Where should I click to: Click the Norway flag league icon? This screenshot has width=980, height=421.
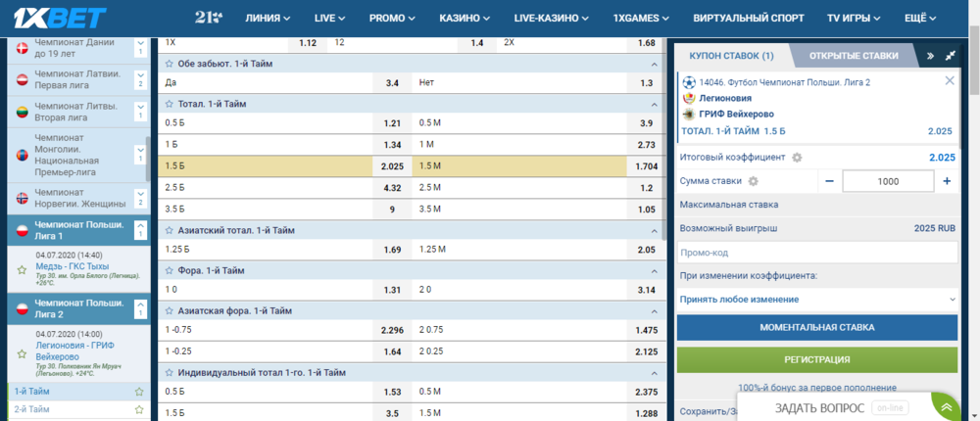pyautogui.click(x=23, y=198)
